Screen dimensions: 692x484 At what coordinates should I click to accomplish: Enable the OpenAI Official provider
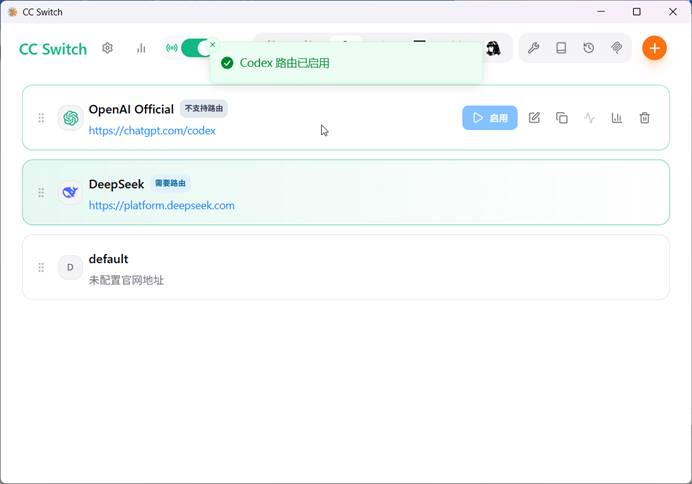coord(490,118)
